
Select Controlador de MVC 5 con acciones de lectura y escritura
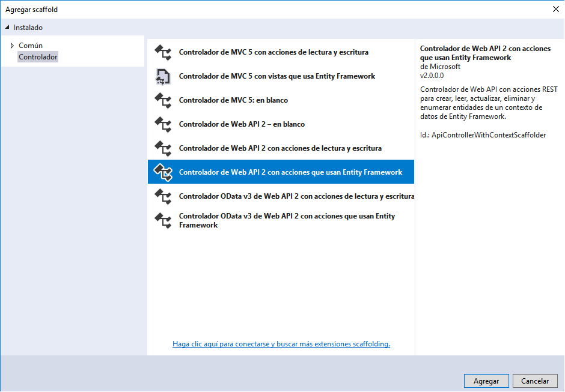coord(281,52)
